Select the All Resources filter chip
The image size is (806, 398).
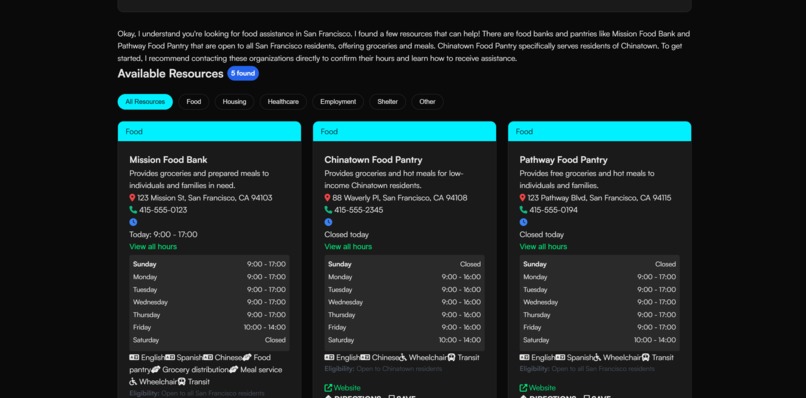point(145,102)
